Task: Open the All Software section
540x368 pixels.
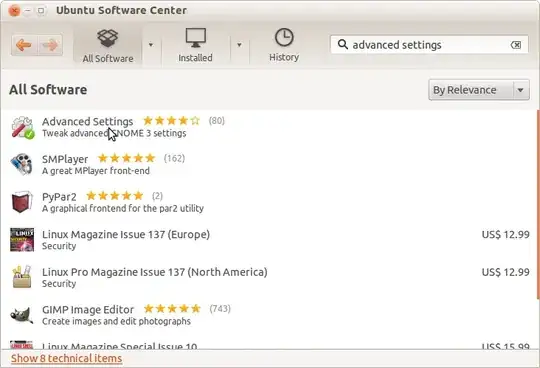Action: (x=108, y=46)
